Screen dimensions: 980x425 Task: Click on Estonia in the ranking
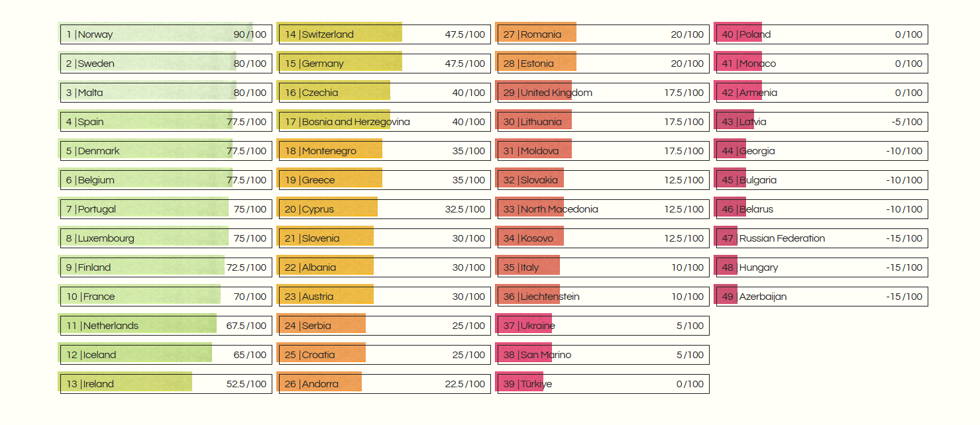point(604,64)
